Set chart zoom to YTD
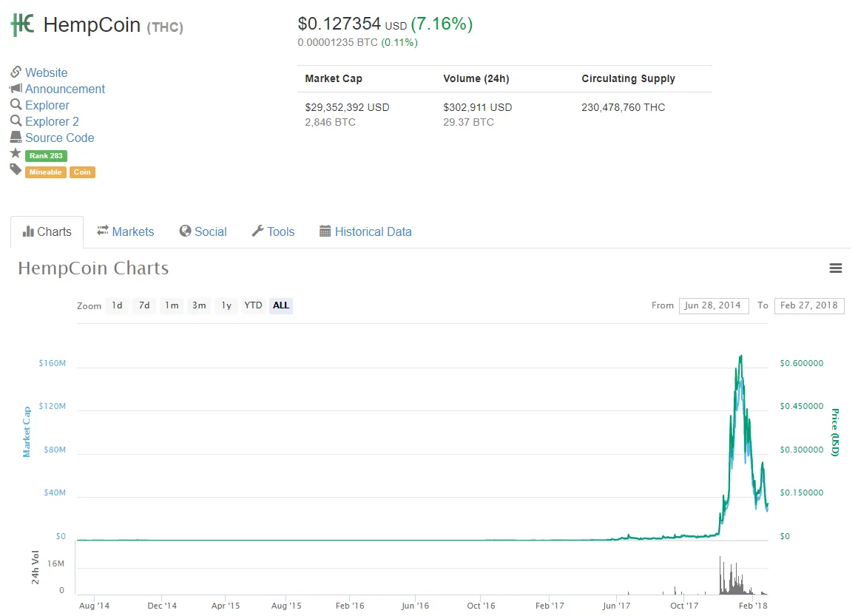 (x=254, y=305)
